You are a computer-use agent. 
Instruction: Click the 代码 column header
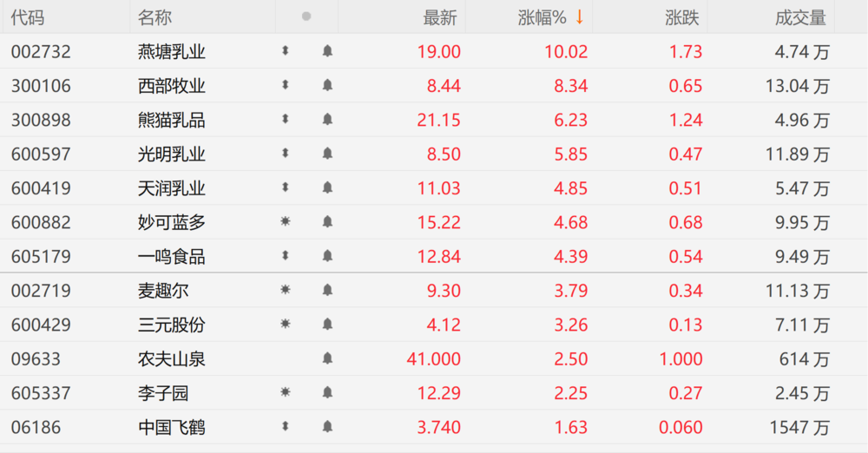coord(27,17)
